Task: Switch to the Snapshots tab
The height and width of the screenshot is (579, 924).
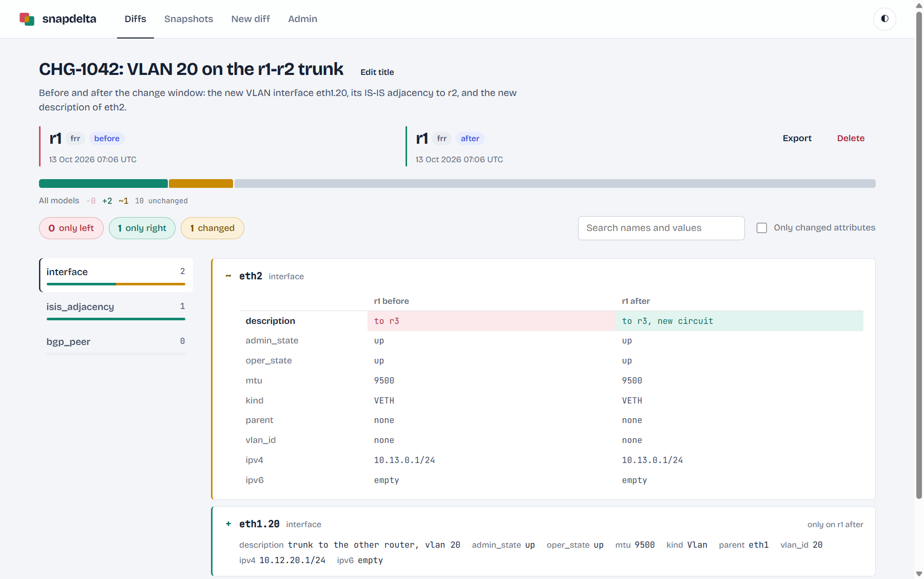Action: point(188,19)
